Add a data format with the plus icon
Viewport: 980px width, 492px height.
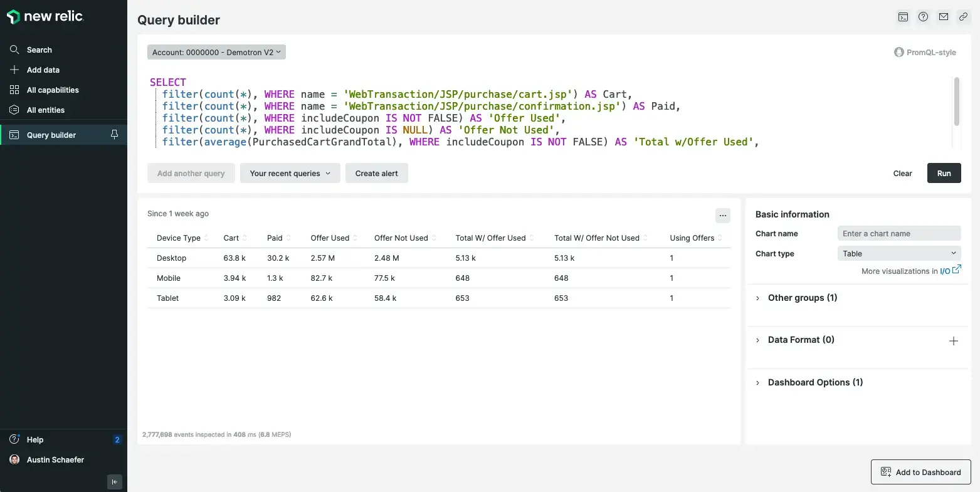point(953,341)
